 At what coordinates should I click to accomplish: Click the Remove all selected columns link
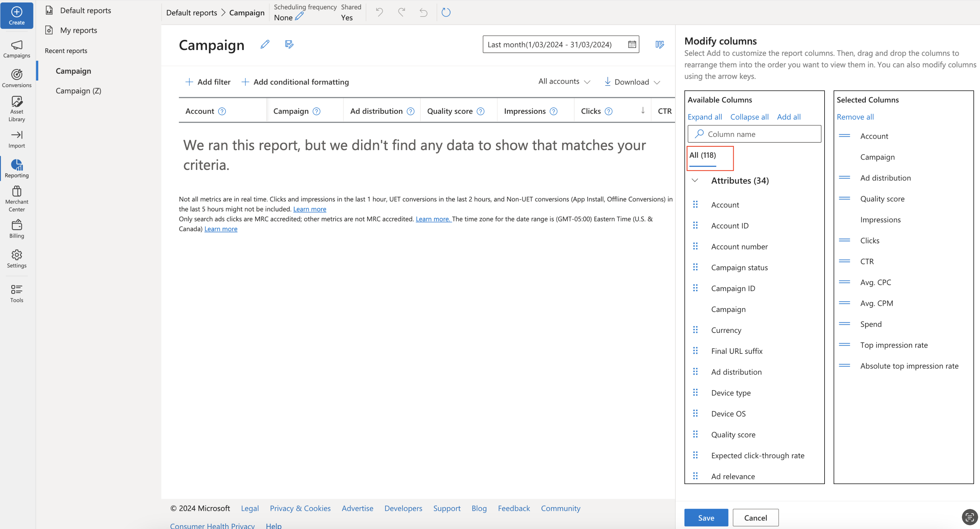click(856, 116)
